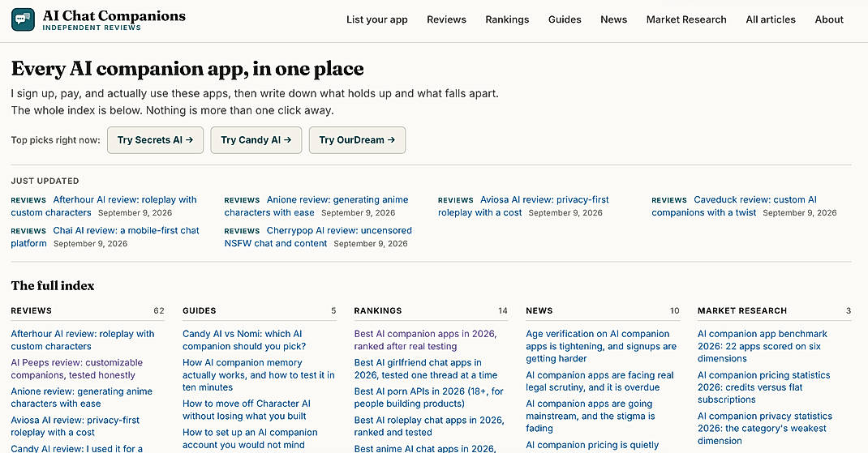Viewport: 868px width, 453px height.
Task: Open Caveduck review: custom AI companions link
Action: pyautogui.click(x=734, y=206)
